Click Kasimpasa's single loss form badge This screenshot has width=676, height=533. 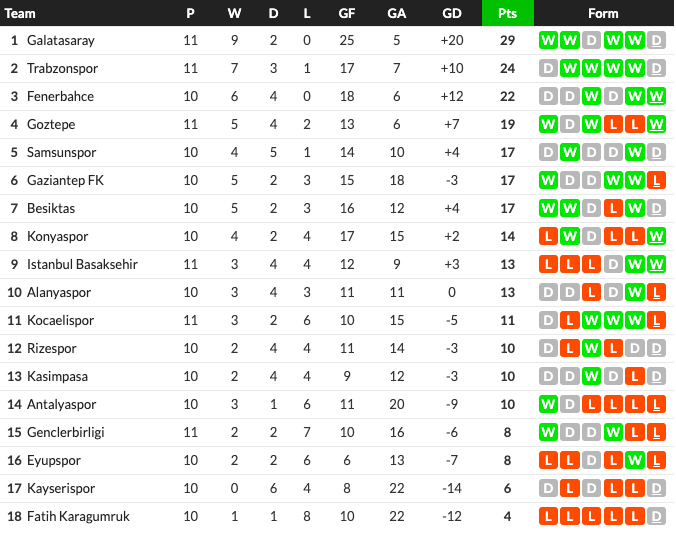[635, 377]
